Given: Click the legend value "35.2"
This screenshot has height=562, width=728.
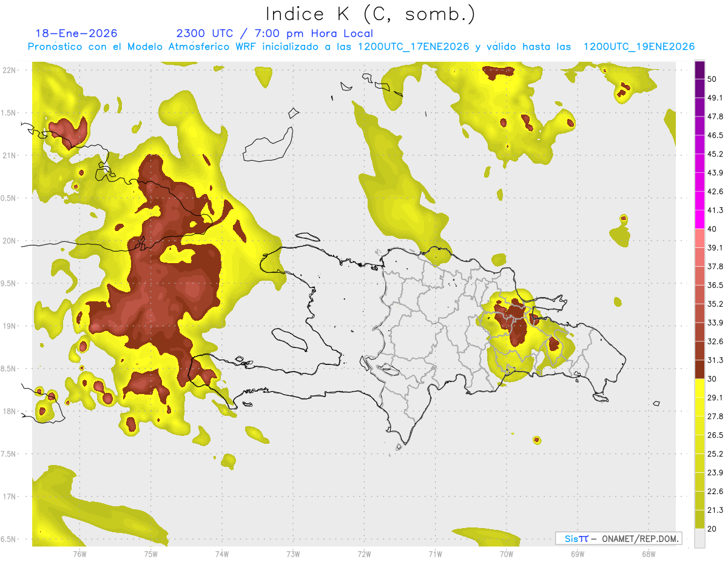Looking at the screenshot, I should [x=715, y=304].
